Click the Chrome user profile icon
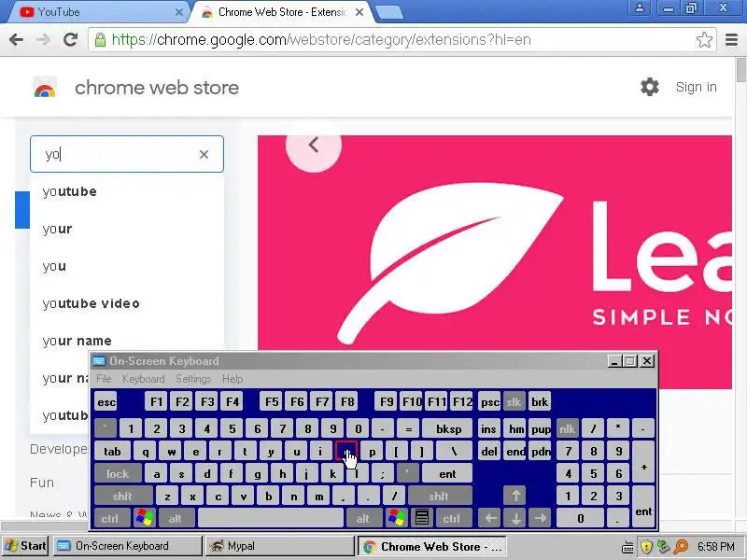 pyautogui.click(x=640, y=7)
